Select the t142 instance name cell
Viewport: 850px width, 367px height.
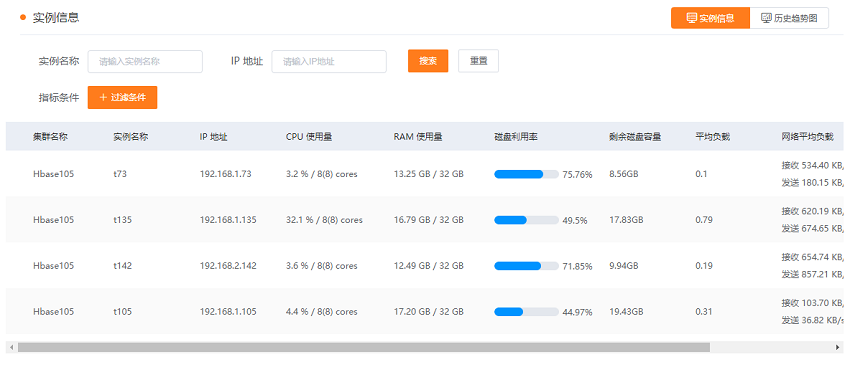[x=123, y=266]
